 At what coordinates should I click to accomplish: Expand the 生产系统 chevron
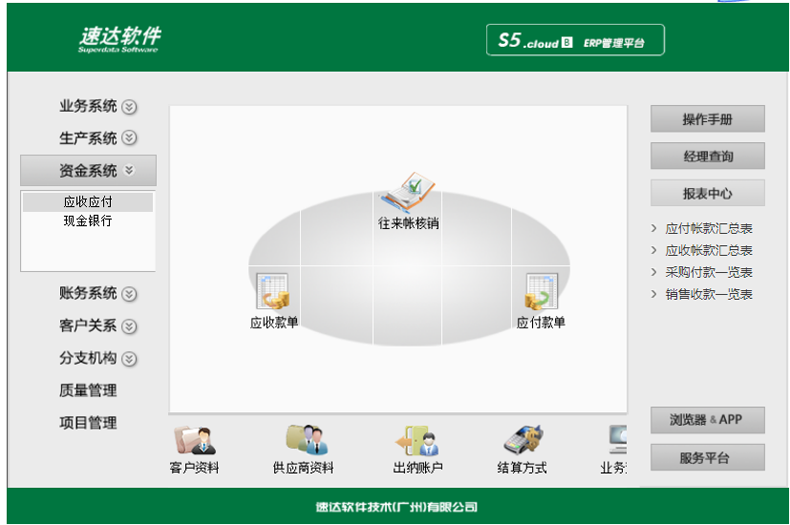[129, 138]
